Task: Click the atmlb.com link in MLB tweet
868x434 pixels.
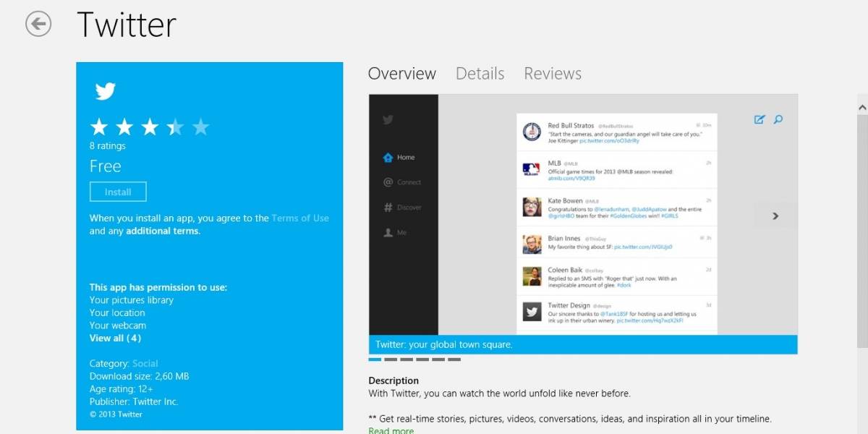Action: coord(571,178)
